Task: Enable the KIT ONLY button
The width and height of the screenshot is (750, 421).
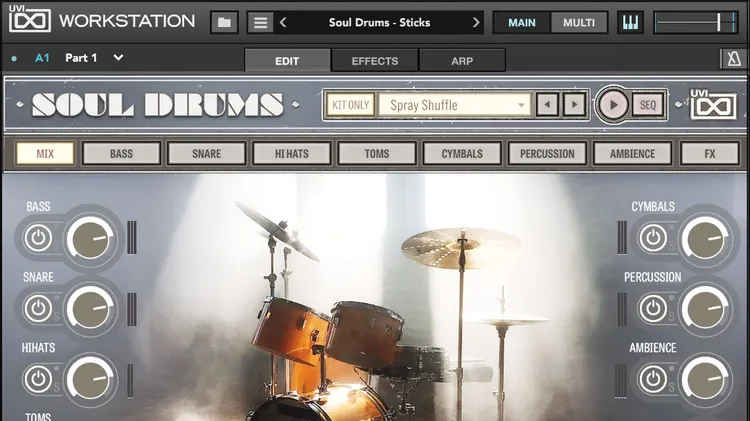Action: click(351, 105)
